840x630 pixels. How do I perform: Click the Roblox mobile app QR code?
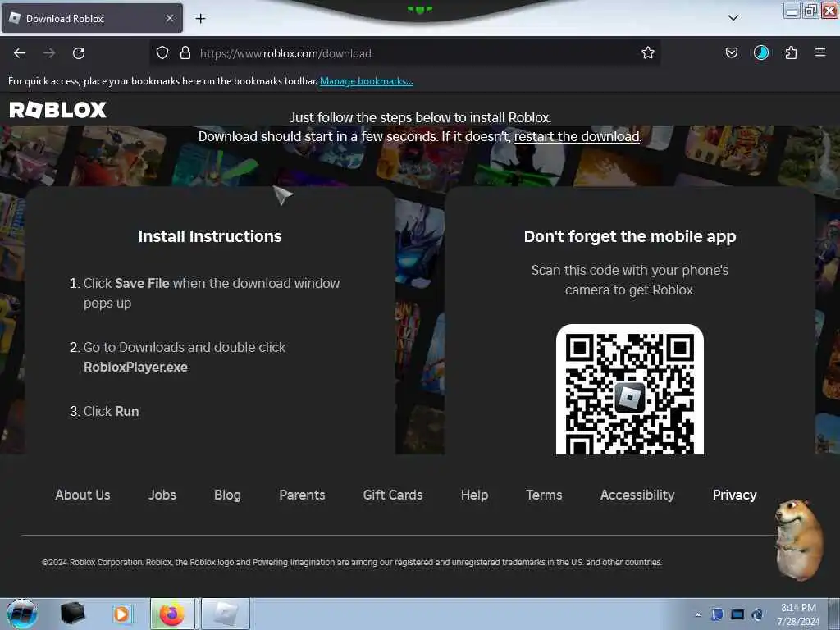point(629,390)
